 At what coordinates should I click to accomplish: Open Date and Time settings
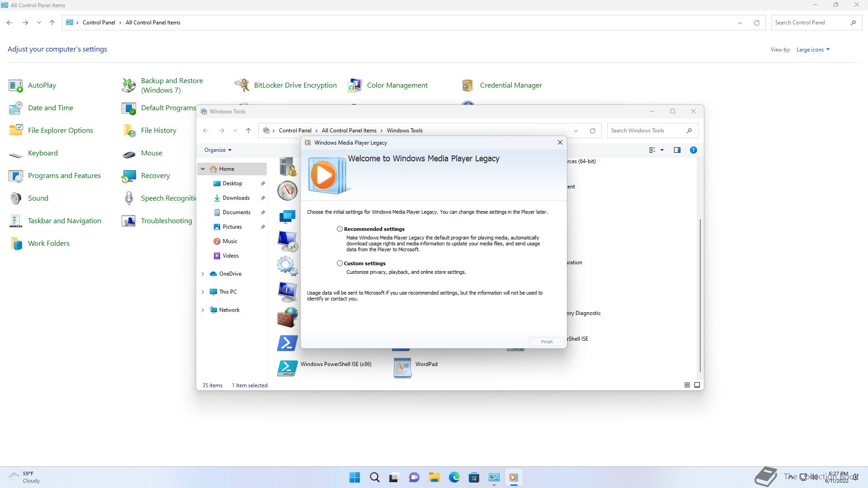pyautogui.click(x=41, y=108)
